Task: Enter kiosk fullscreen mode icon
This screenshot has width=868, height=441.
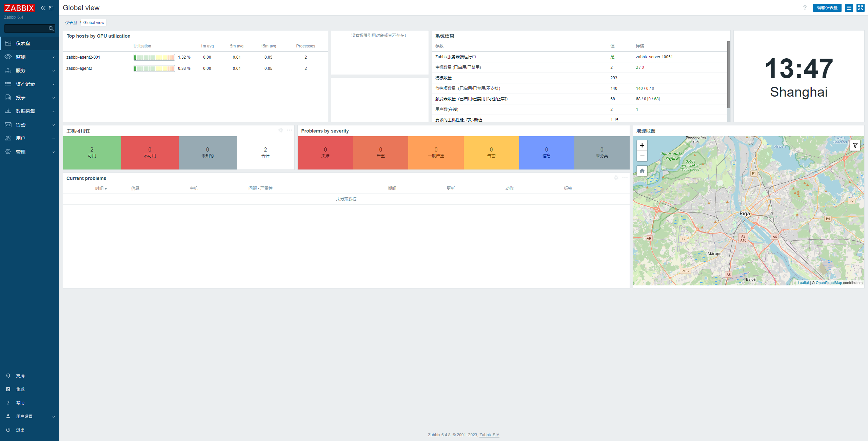Action: [x=860, y=8]
